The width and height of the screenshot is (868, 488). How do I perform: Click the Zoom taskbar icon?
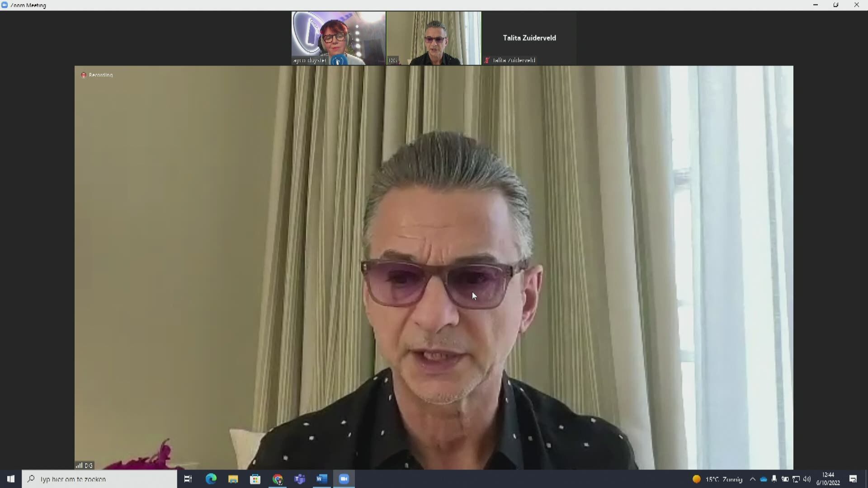pos(344,479)
